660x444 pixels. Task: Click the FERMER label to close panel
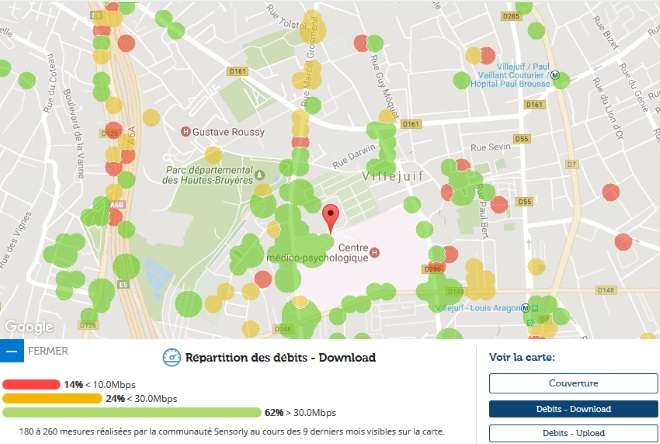click(x=49, y=351)
